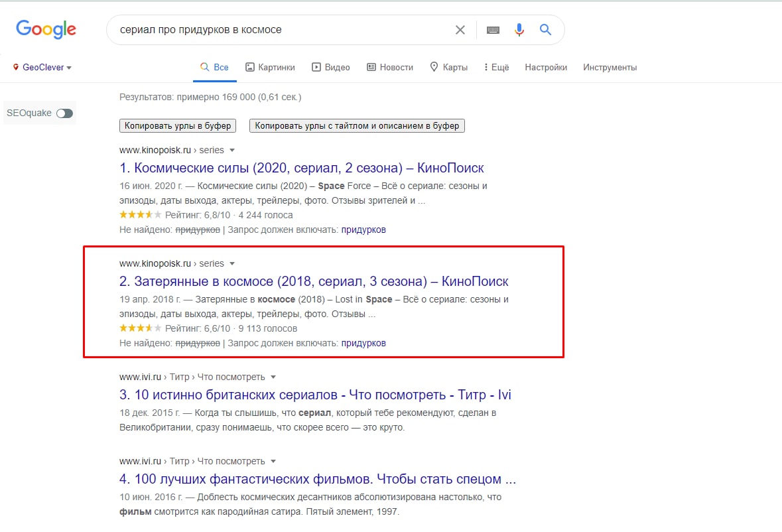Switch to the Новости tab
The image size is (782, 532).
(x=390, y=67)
